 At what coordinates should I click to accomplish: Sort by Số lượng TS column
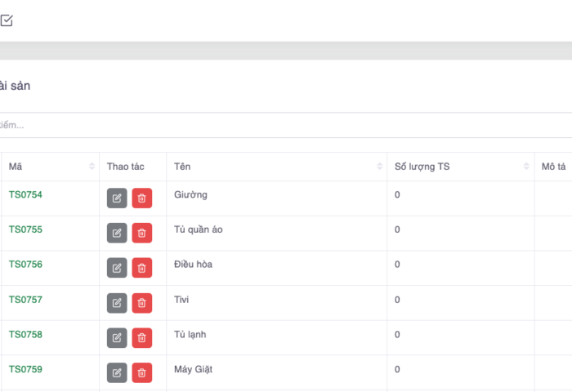pyautogui.click(x=526, y=167)
